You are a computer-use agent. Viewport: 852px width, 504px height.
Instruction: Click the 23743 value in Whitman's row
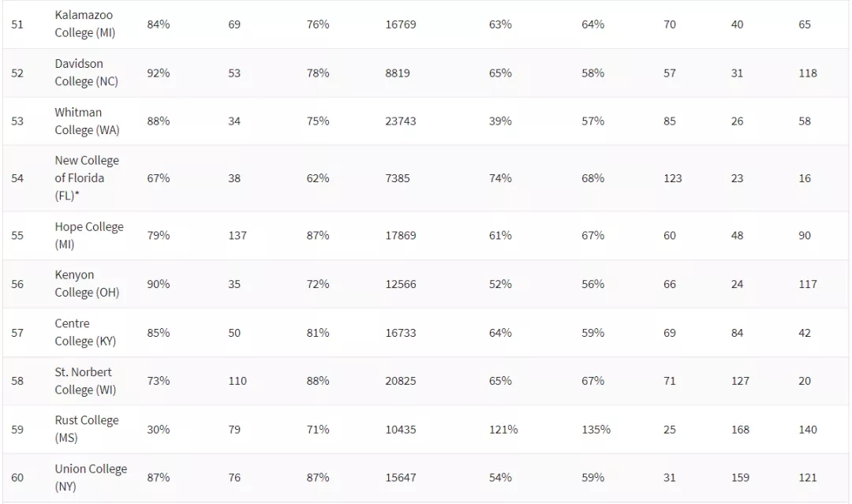point(400,121)
